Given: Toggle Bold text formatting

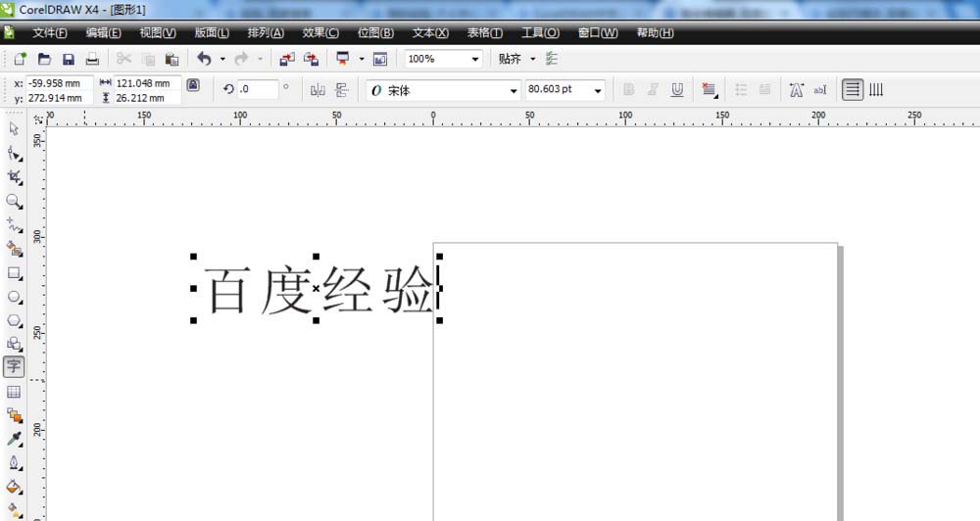Looking at the screenshot, I should (x=629, y=90).
